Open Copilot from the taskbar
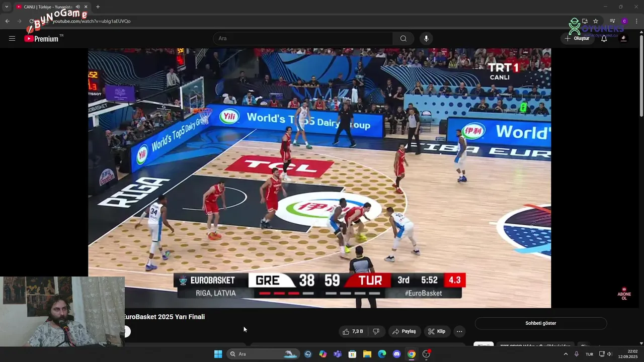The height and width of the screenshot is (362, 644). click(323, 354)
